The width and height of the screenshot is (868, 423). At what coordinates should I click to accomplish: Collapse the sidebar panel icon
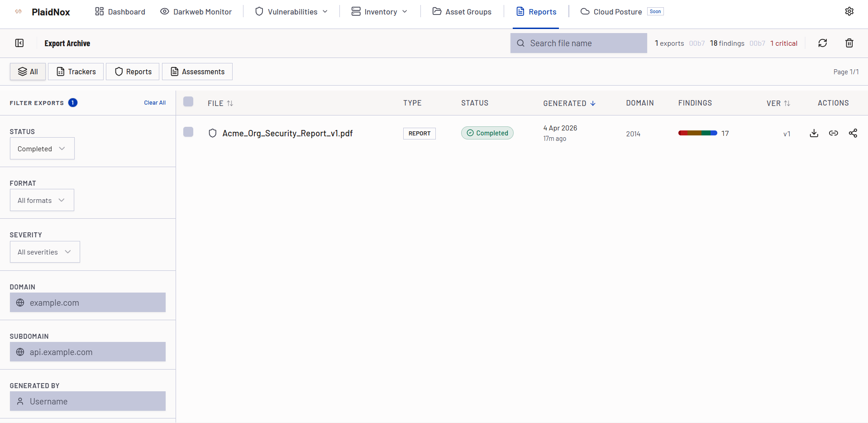19,43
